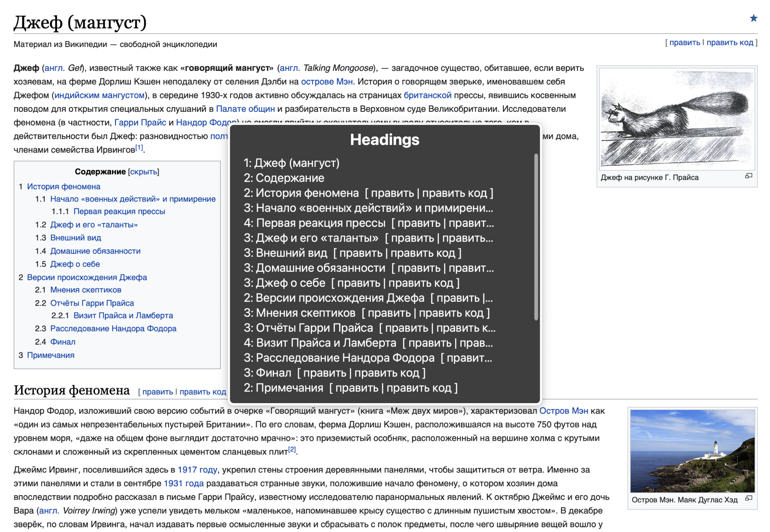Enlarge the Джеф drawing via magnify icon
This screenshot has width=770, height=532.
(749, 176)
